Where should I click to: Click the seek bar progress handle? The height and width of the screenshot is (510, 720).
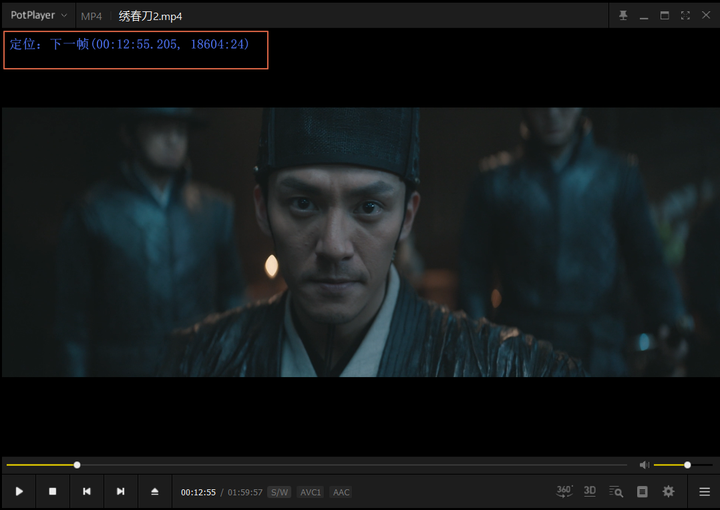[77, 465]
